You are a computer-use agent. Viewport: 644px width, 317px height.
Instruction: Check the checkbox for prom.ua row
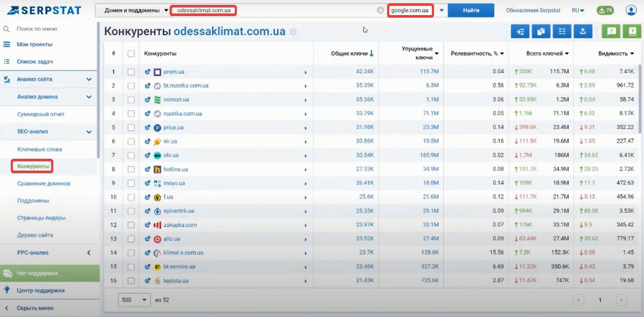[131, 72]
